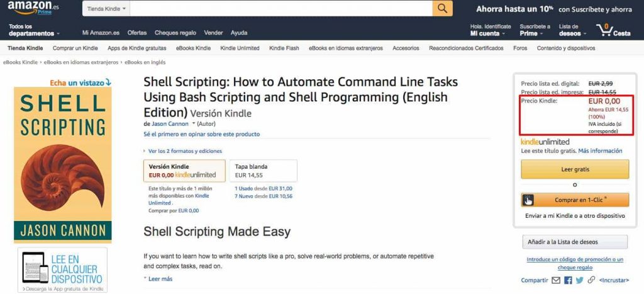Screen dimensions: 644x294
Task: Open eBooks en idiomas extranjeros tab
Action: click(346, 48)
